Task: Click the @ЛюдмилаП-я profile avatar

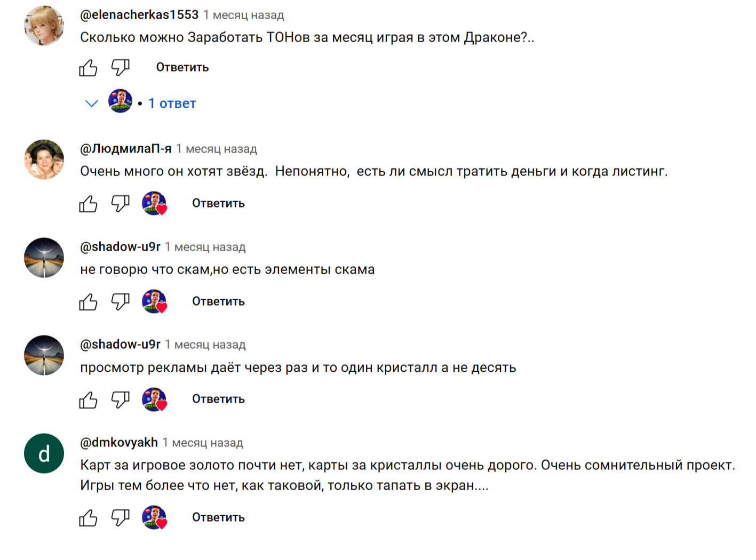Action: point(44,159)
